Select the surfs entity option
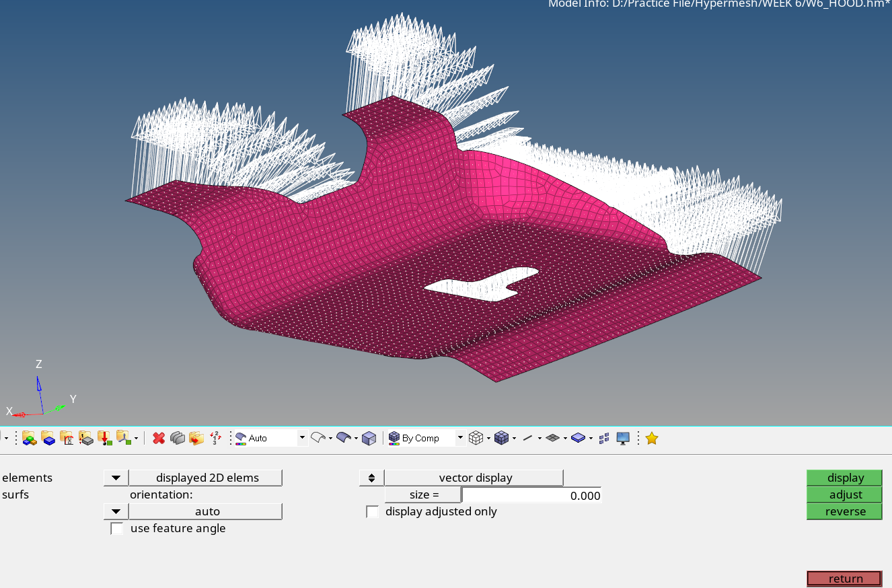Image resolution: width=892 pixels, height=588 pixels. pos(15,495)
